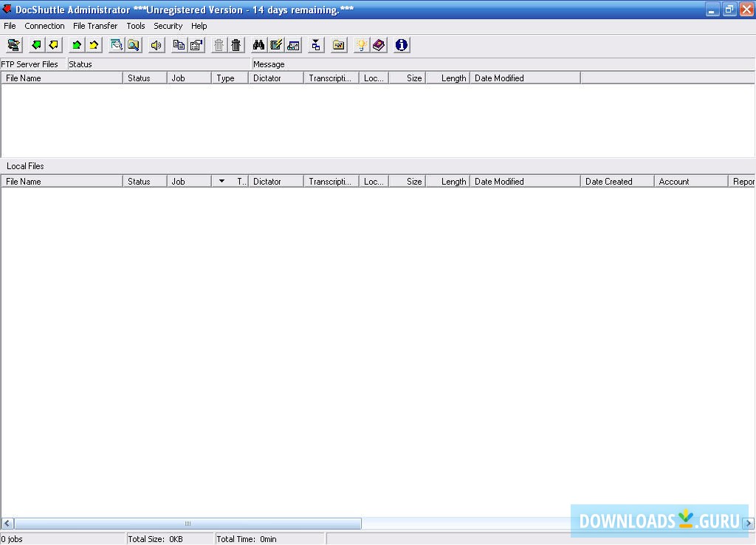Sort Local Files by Length column
Image resolution: width=756 pixels, height=545 pixels.
click(x=448, y=182)
